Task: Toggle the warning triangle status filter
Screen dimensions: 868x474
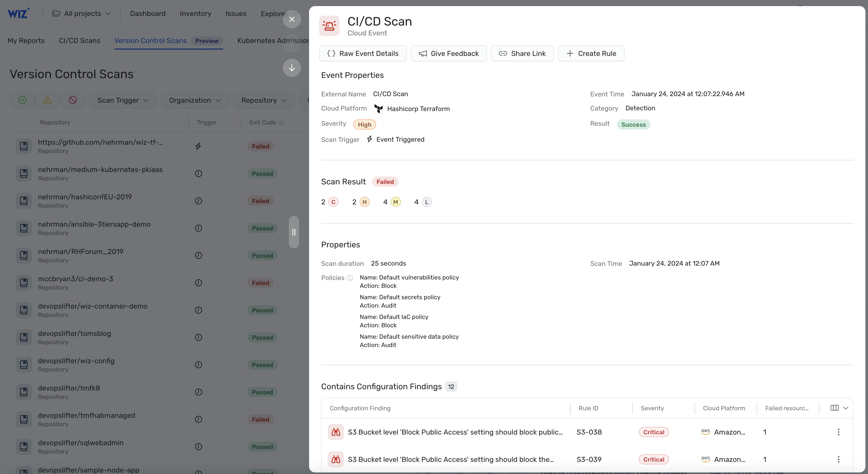Action: [x=48, y=100]
